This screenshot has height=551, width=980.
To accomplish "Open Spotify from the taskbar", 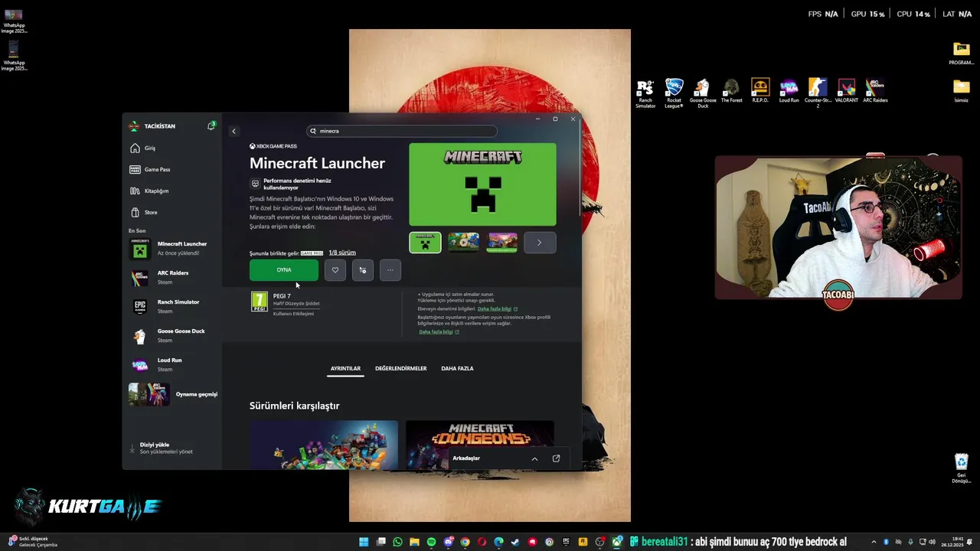I will pyautogui.click(x=431, y=542).
